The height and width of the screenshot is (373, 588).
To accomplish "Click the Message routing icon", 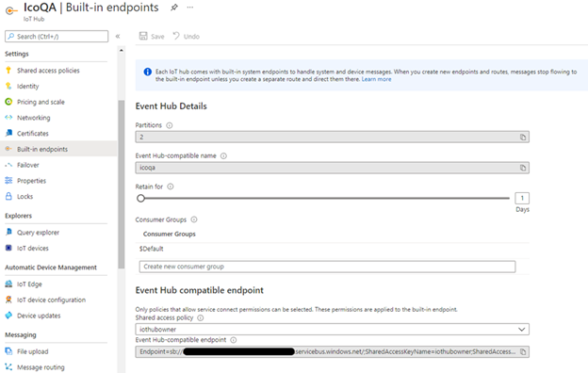I will (8, 367).
